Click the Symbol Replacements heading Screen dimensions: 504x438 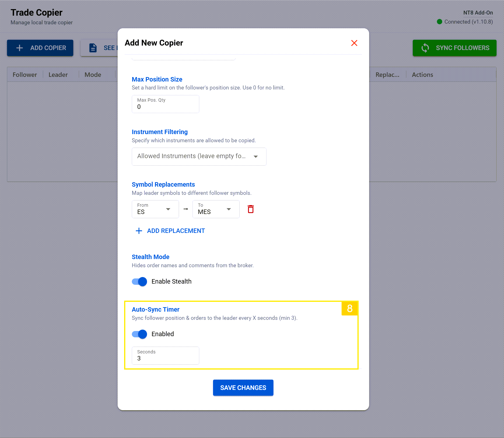point(163,185)
